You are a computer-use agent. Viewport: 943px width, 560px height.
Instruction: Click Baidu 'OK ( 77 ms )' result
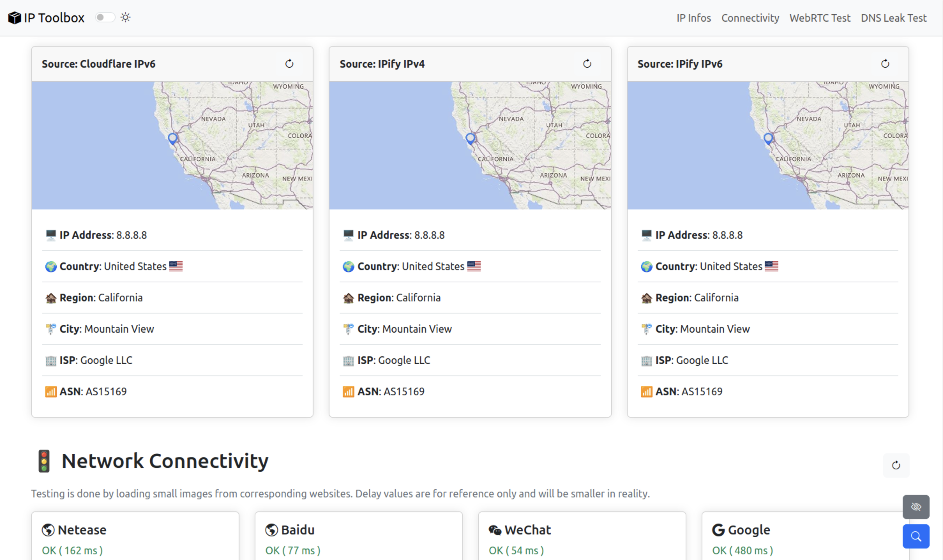[293, 550]
